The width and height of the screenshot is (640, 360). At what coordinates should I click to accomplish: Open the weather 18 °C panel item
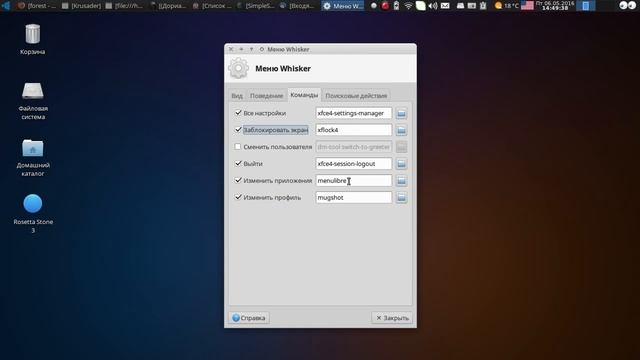(506, 6)
